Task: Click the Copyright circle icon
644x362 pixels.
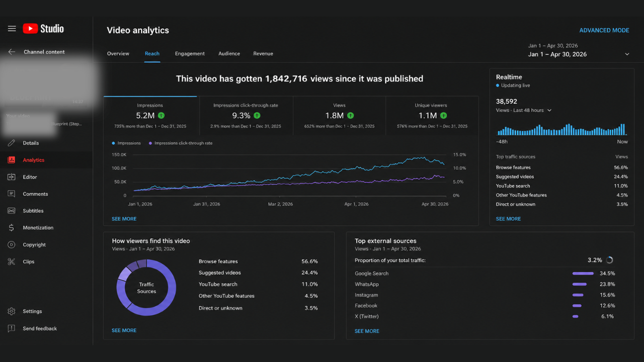Action: [x=12, y=245]
